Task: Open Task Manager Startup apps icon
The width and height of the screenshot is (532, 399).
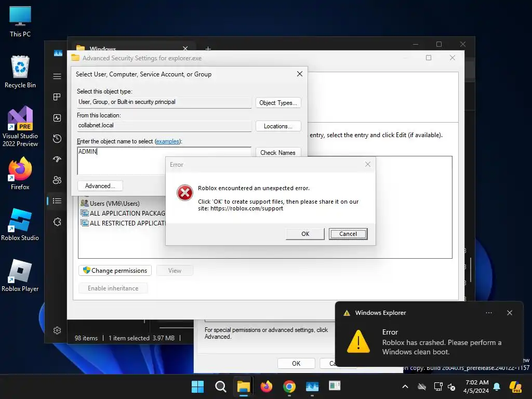Action: click(57, 159)
